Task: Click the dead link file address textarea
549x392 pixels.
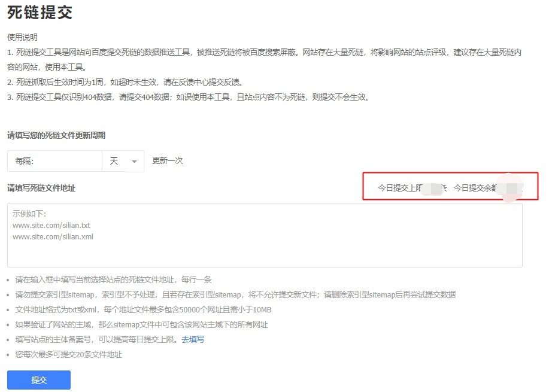Action: click(264, 235)
